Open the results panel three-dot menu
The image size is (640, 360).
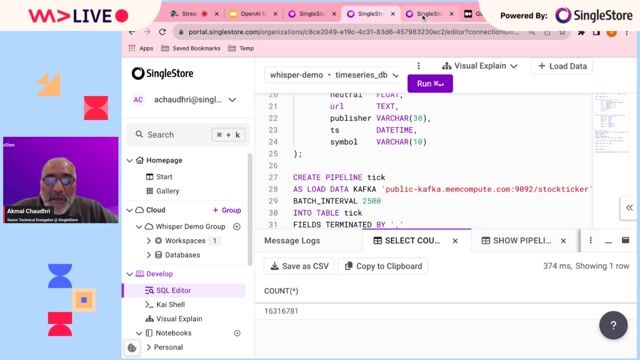click(x=591, y=240)
